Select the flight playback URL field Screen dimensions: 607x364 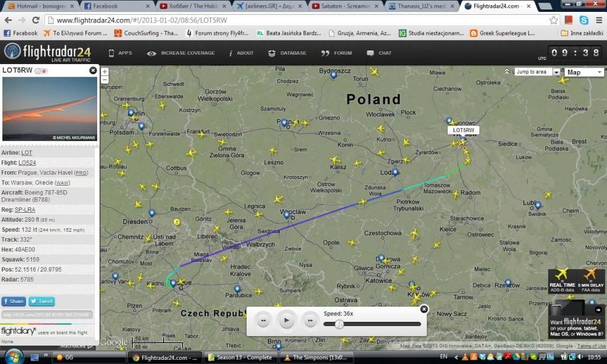[47, 315]
